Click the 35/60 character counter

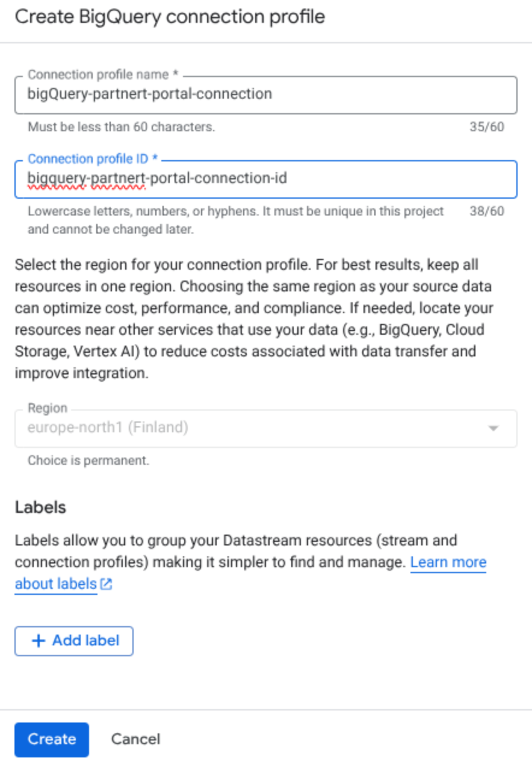[487, 127]
